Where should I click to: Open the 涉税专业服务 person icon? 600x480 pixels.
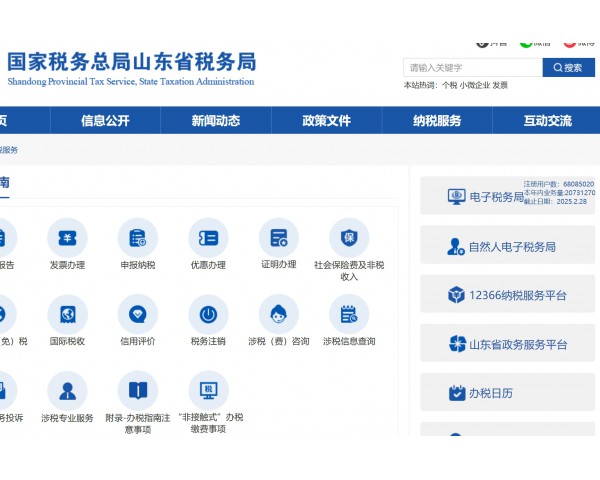pyautogui.click(x=67, y=391)
